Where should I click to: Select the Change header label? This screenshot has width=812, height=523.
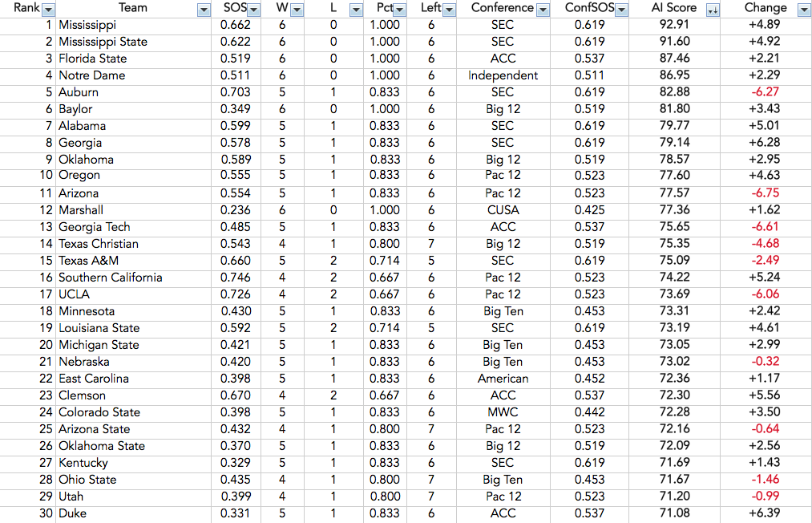coord(766,8)
